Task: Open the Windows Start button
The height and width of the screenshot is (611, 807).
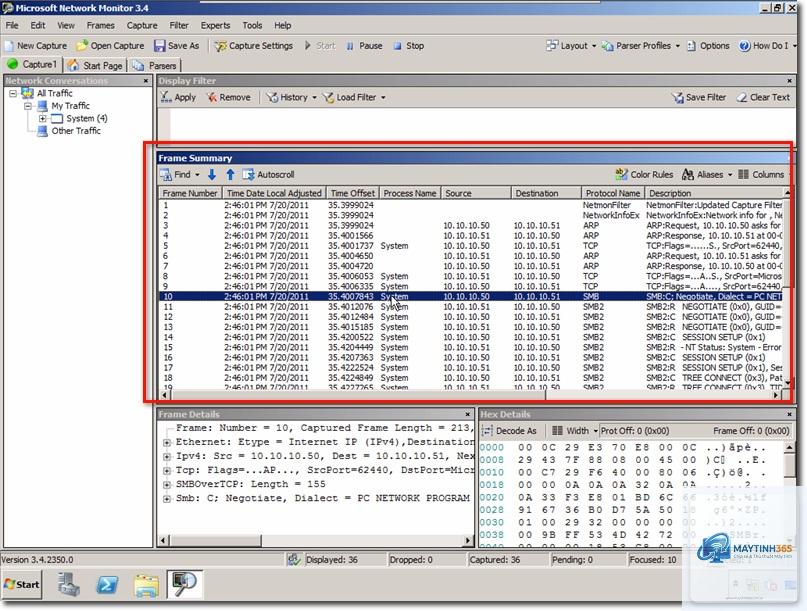Action: click(x=22, y=584)
